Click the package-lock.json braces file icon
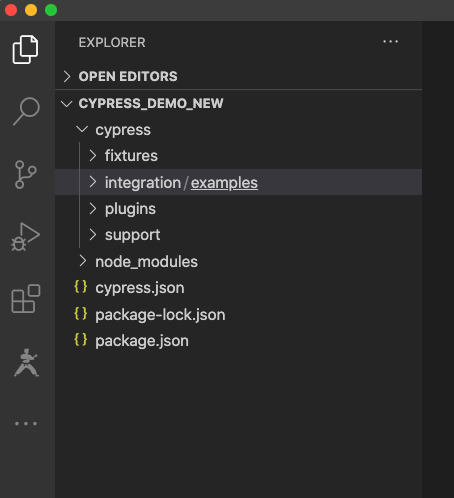 point(81,313)
